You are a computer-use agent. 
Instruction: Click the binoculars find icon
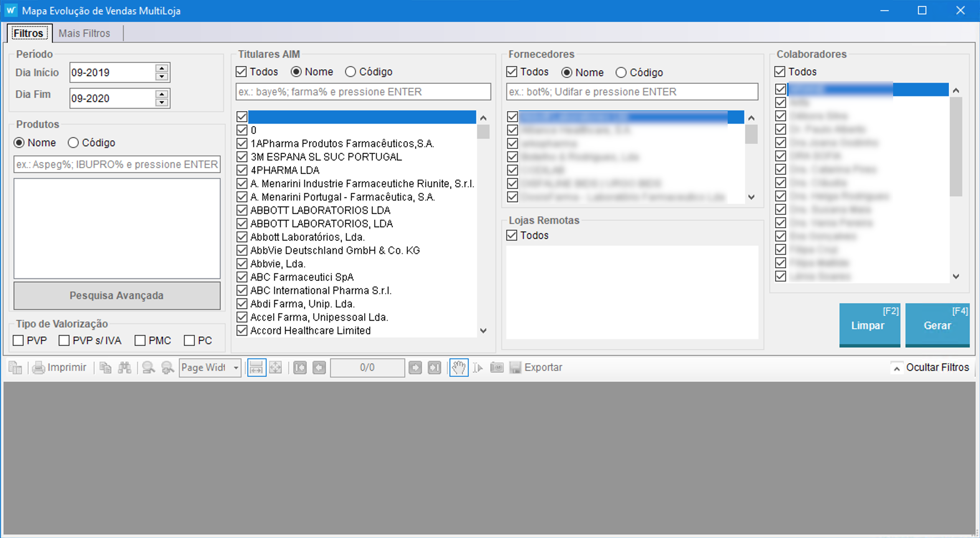point(124,368)
